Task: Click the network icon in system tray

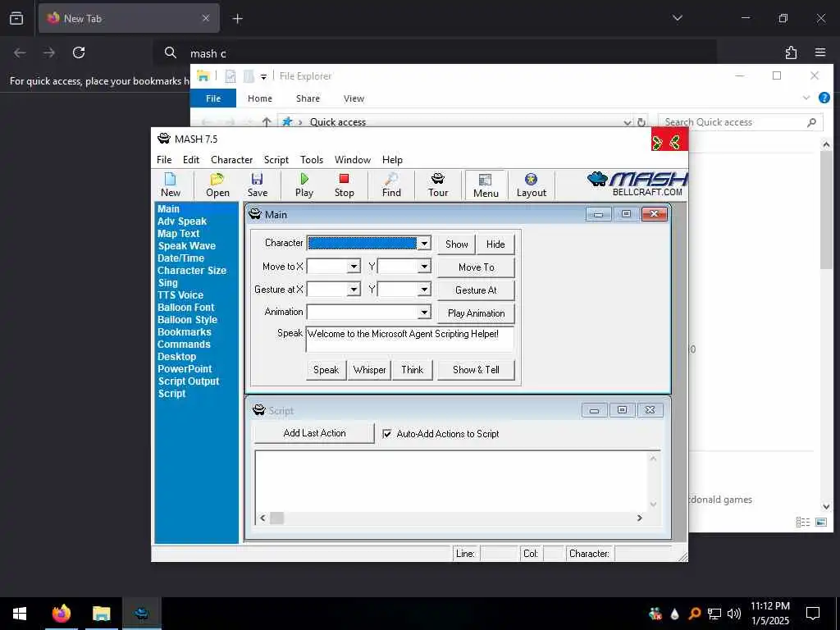Action: (714, 614)
